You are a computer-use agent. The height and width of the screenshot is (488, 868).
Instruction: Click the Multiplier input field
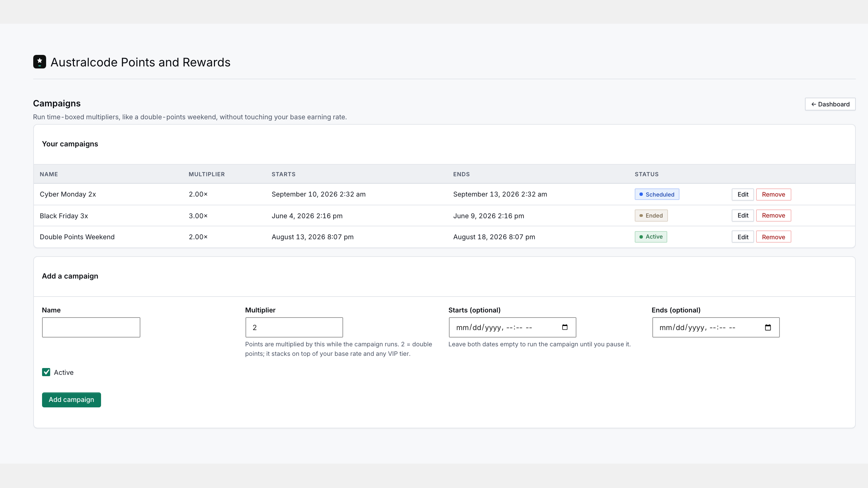[x=294, y=327]
